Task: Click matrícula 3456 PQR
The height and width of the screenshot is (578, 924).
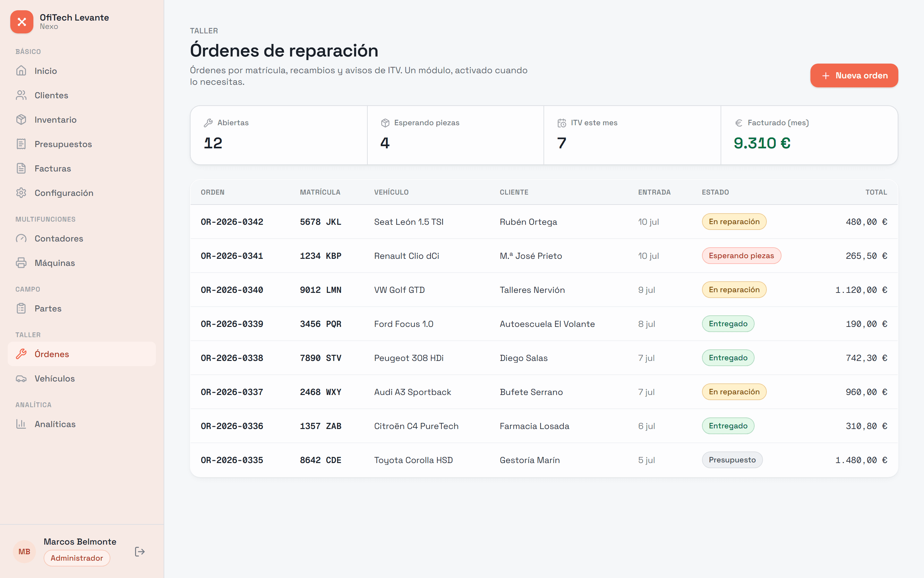Action: point(320,324)
